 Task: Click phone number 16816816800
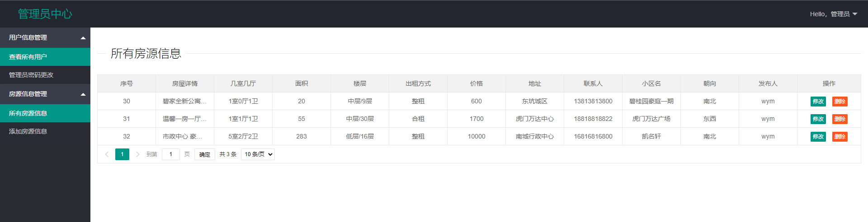[x=593, y=136]
